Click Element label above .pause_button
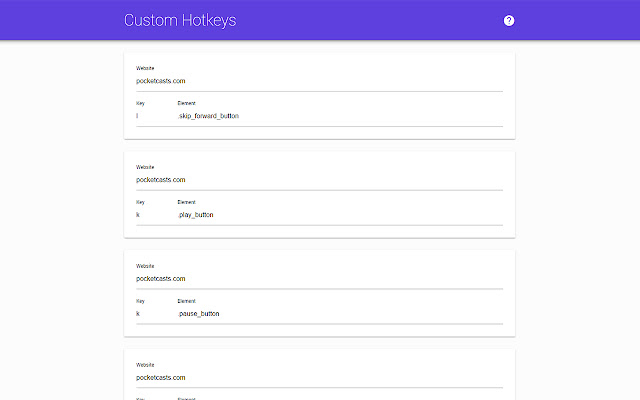This screenshot has height=400, width=640. point(186,301)
